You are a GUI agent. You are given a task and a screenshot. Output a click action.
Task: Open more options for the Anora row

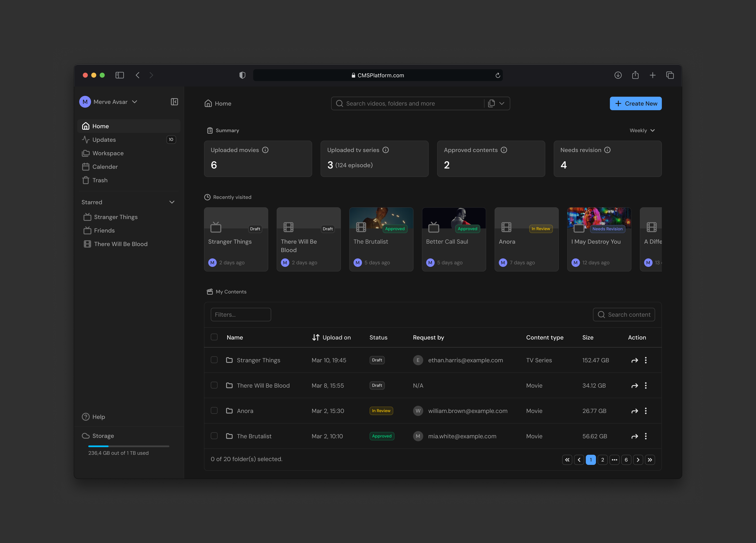(x=646, y=411)
